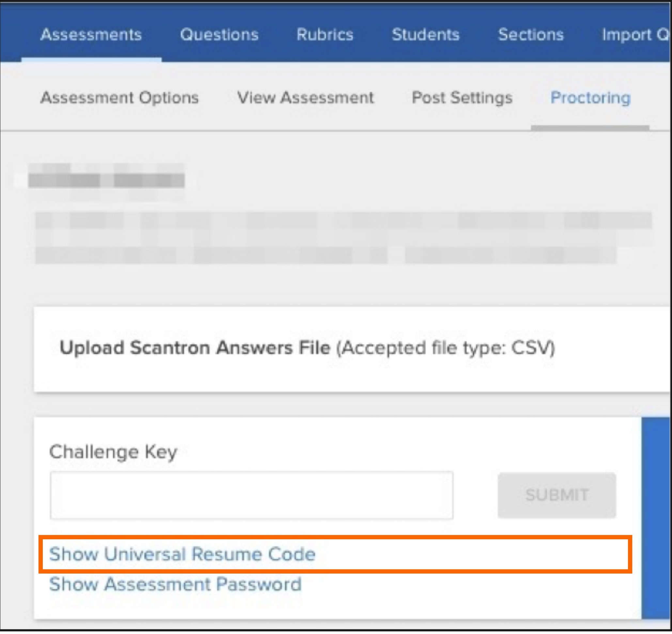
Task: Open the partially visible Import tab
Action: [x=635, y=35]
